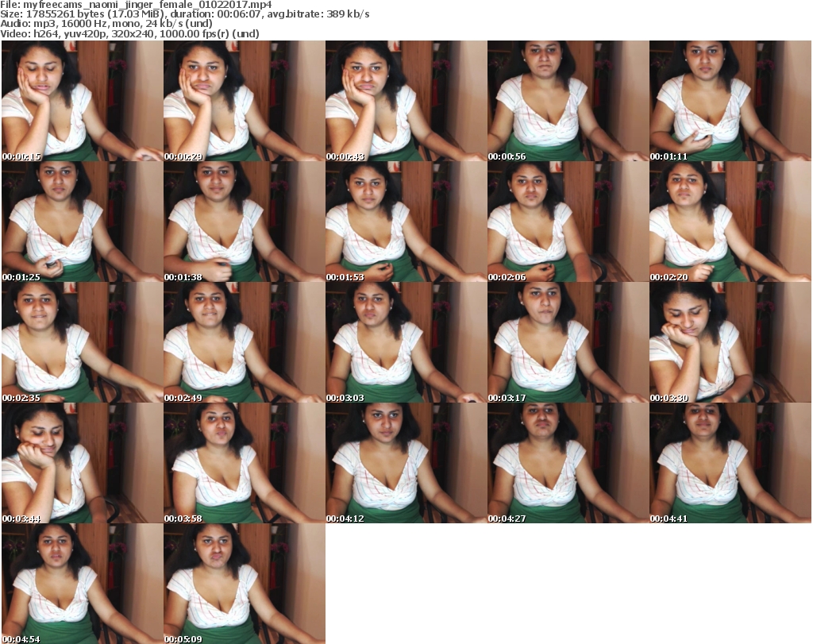The image size is (813, 644).
Task: Click the Size and duration info line
Action: (x=184, y=14)
